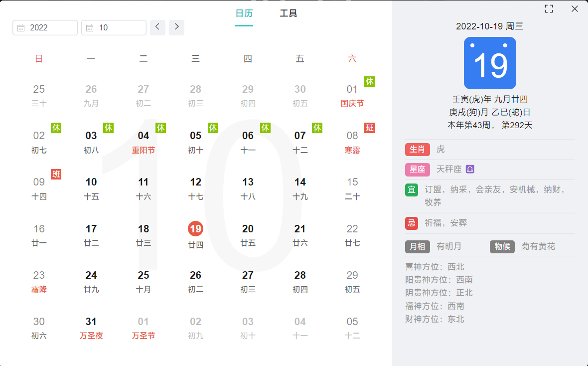Select October 06 十一

pyautogui.click(x=248, y=142)
